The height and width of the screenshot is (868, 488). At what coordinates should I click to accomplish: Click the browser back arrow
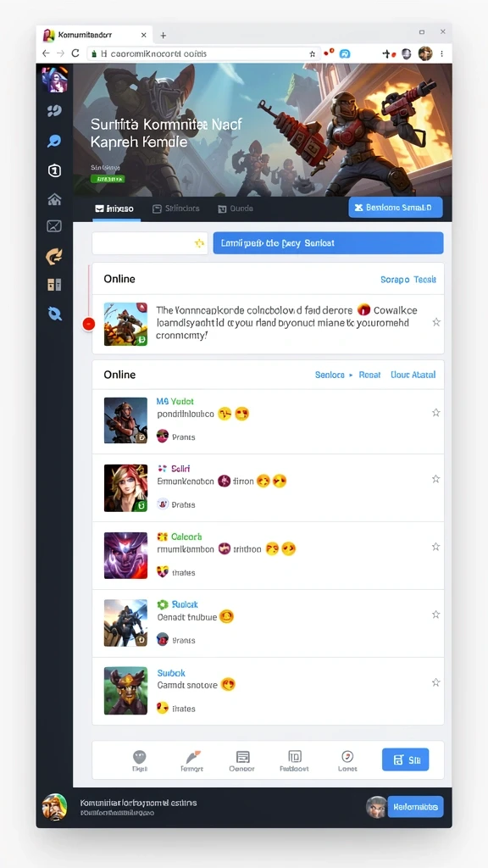(46, 53)
